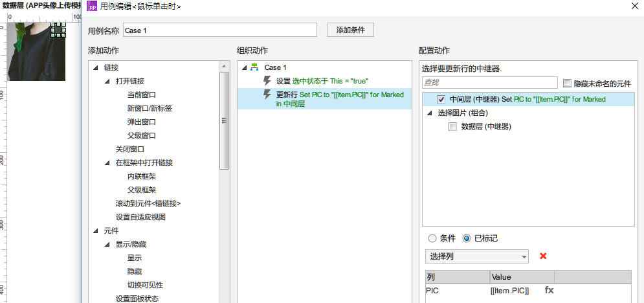Collapse the 显示/隐藏 group

107,245
